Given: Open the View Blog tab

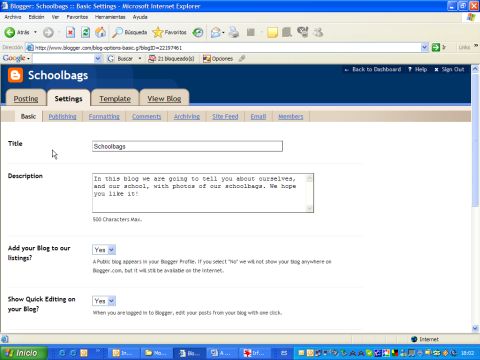Looking at the screenshot, I should (x=164, y=99).
